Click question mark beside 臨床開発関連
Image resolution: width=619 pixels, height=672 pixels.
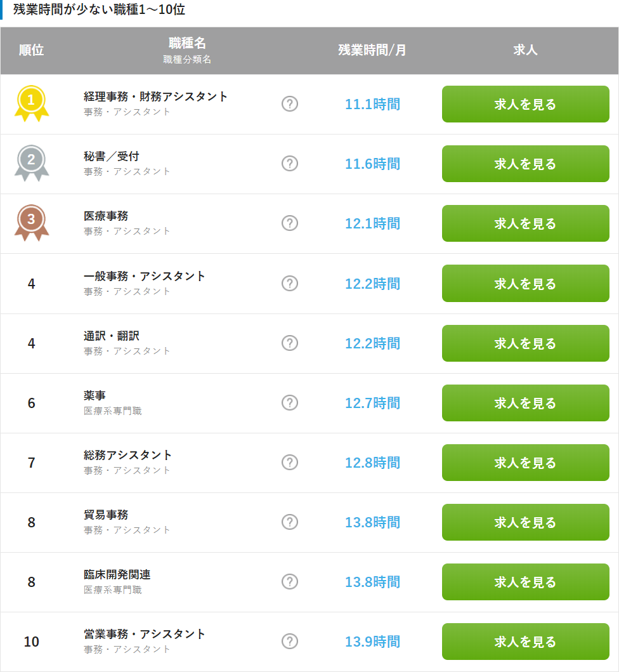pos(290,581)
